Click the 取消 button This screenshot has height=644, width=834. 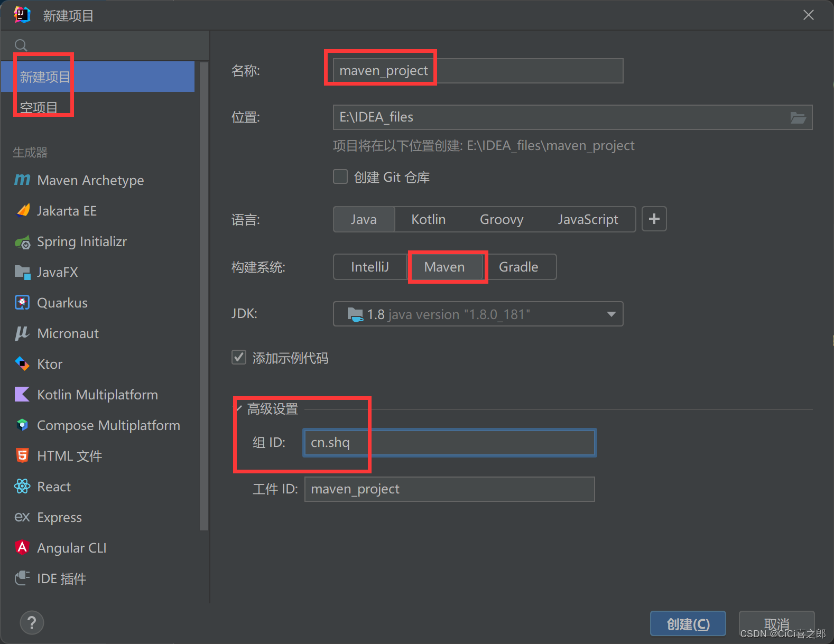point(776,624)
